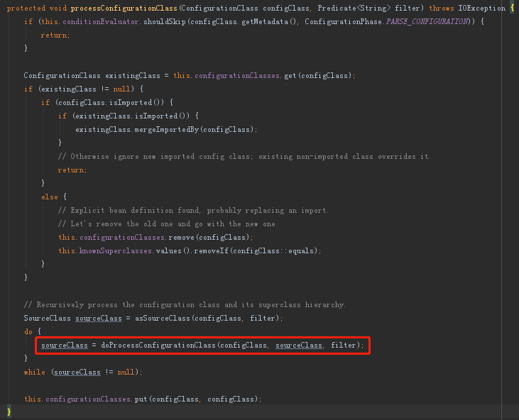Screen dimensions: 519x420
Task: Click the highlighted opening brace after IOException
Action: click(x=513, y=8)
